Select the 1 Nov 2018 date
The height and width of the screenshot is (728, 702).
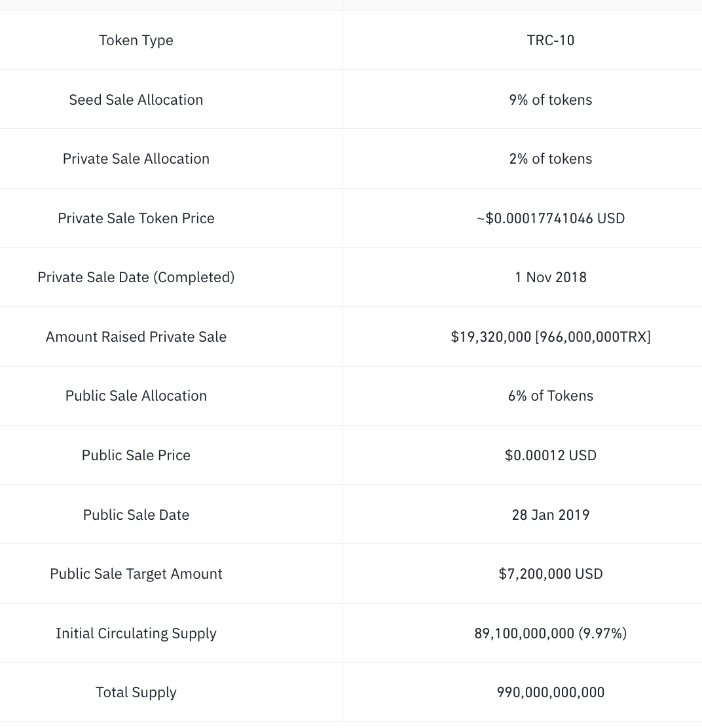pos(550,278)
